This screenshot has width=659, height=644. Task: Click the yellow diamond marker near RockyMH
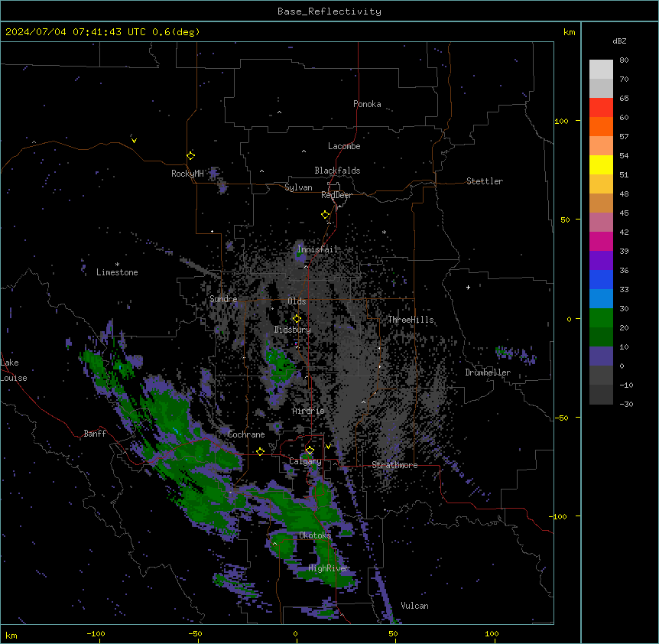point(190,155)
